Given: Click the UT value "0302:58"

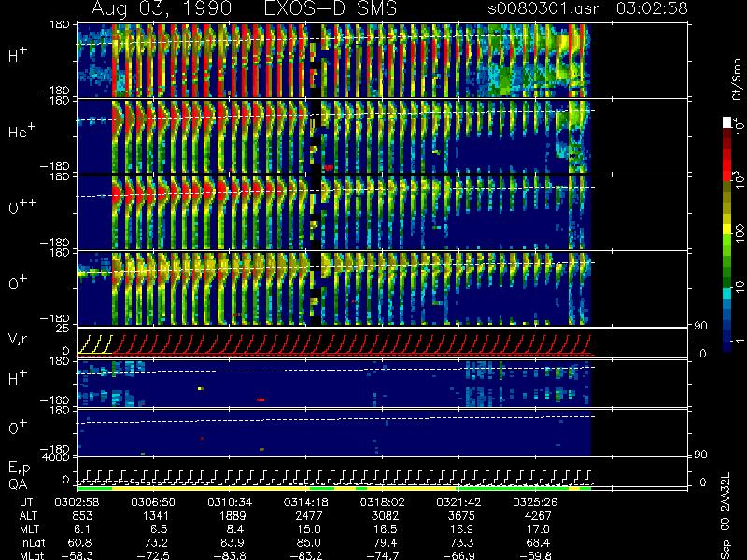Looking at the screenshot, I should tap(77, 502).
